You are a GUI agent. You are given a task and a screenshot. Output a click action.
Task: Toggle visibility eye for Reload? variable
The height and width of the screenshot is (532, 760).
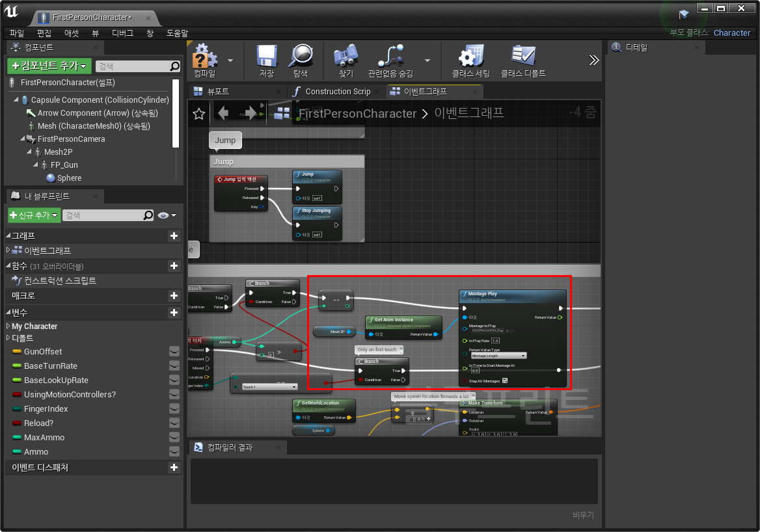(x=174, y=423)
